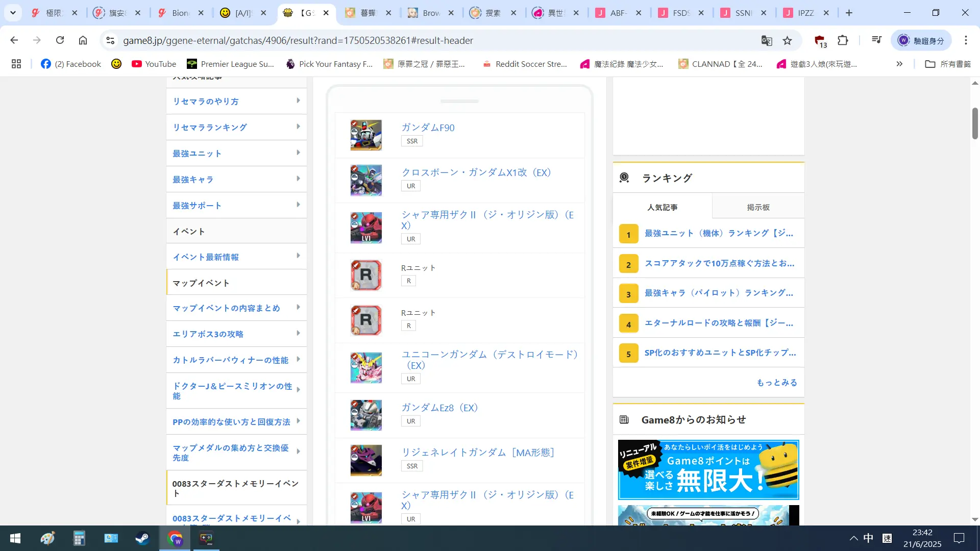Click the page vertical scrollbar thumb
980x551 pixels.
tap(975, 123)
